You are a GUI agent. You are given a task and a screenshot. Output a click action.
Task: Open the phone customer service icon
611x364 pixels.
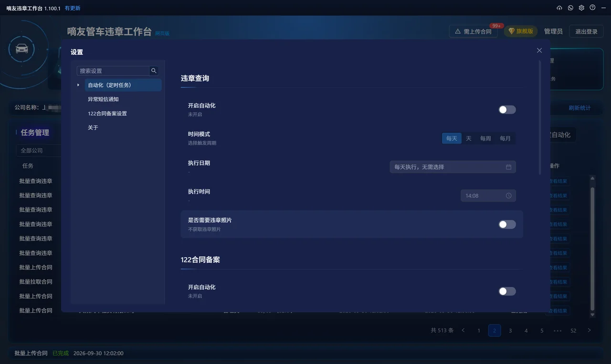[570, 8]
